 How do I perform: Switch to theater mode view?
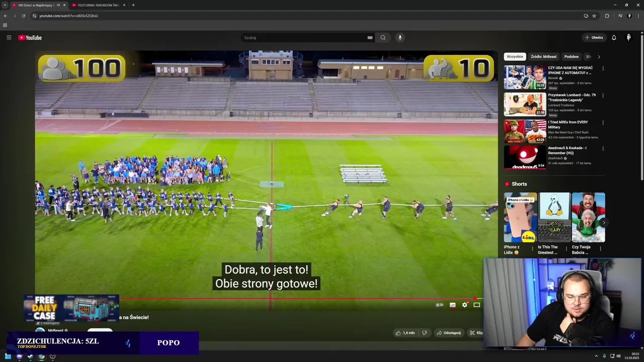(x=476, y=305)
